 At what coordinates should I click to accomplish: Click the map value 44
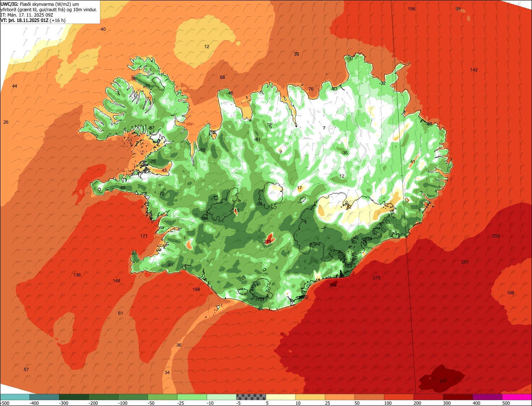(15, 86)
